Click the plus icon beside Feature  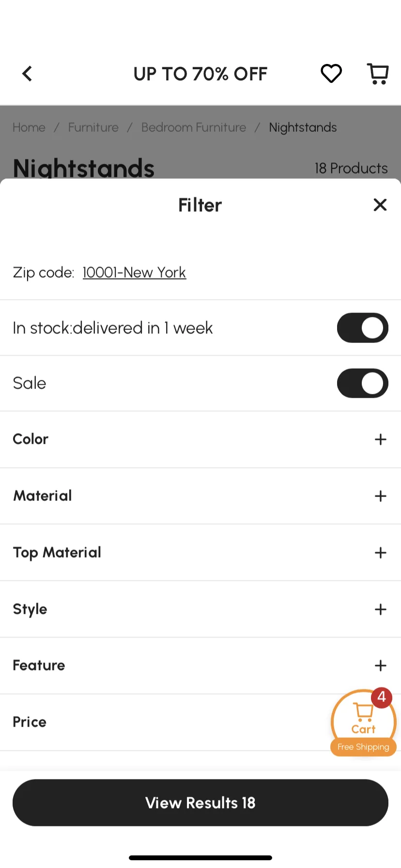[x=381, y=666]
